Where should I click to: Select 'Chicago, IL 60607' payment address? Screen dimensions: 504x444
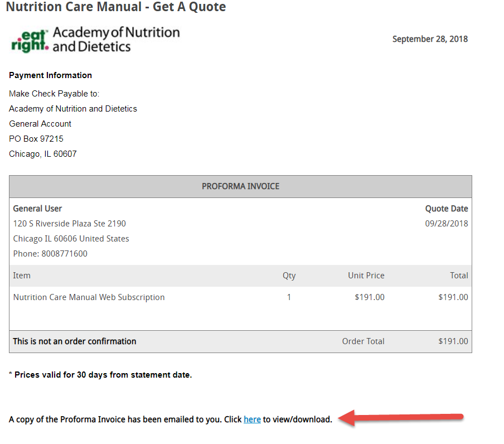(43, 154)
